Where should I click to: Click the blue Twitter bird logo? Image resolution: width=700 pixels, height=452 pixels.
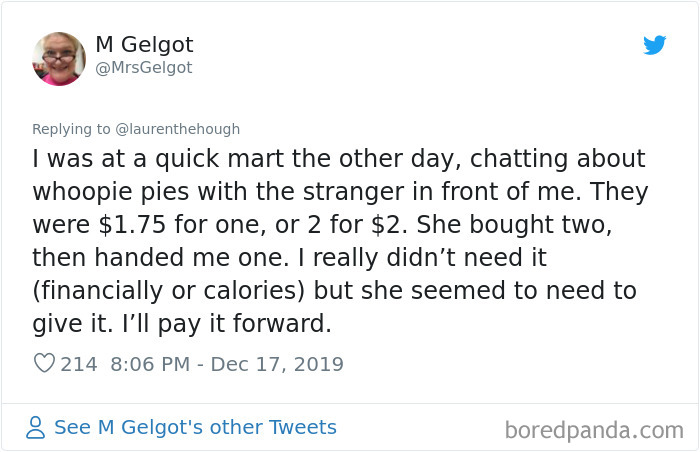[654, 45]
